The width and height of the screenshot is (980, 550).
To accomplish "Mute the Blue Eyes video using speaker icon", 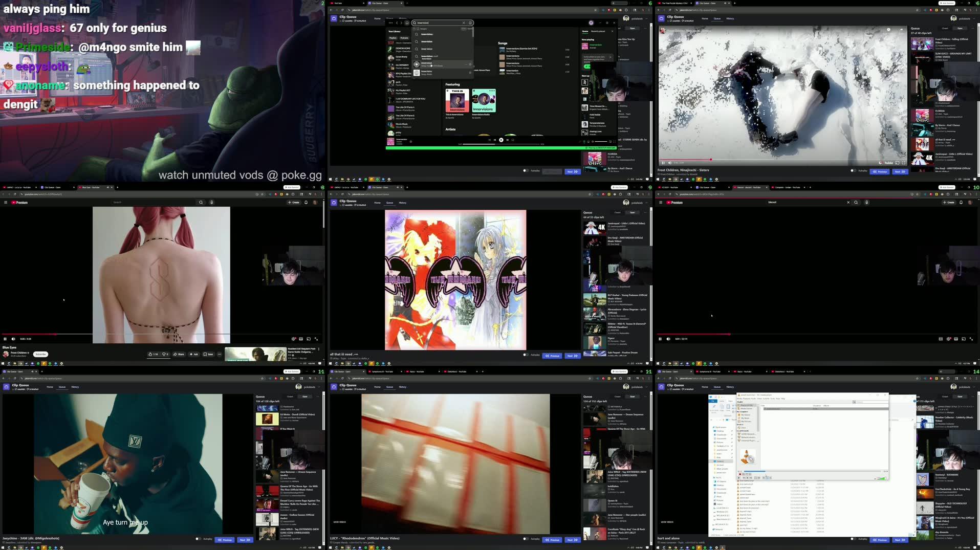I will point(13,339).
